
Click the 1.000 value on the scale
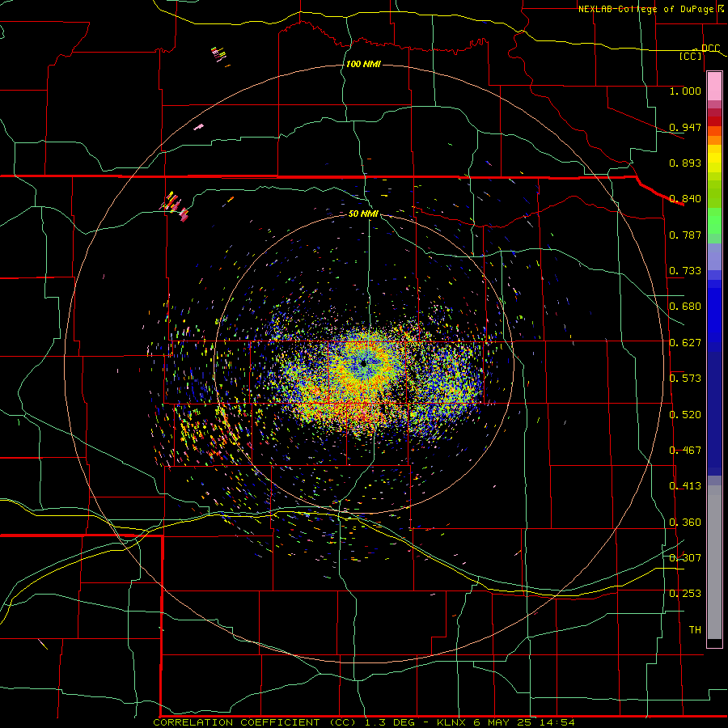click(685, 91)
